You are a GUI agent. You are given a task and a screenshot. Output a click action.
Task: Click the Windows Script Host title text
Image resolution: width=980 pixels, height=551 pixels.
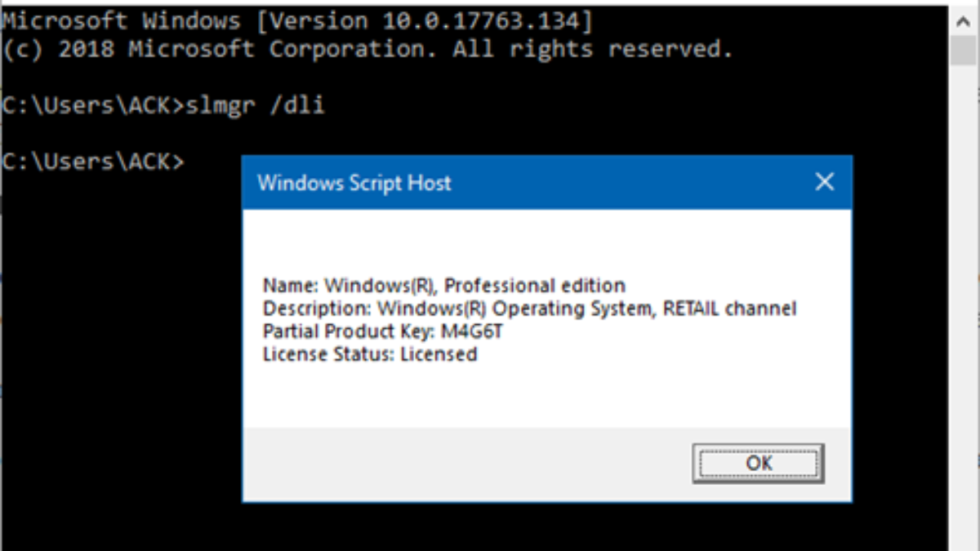pyautogui.click(x=354, y=183)
